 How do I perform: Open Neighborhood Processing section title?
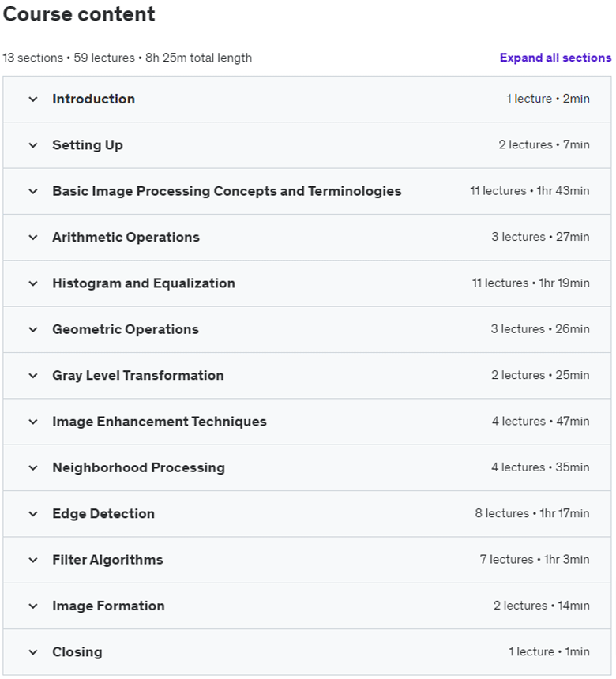coord(139,467)
